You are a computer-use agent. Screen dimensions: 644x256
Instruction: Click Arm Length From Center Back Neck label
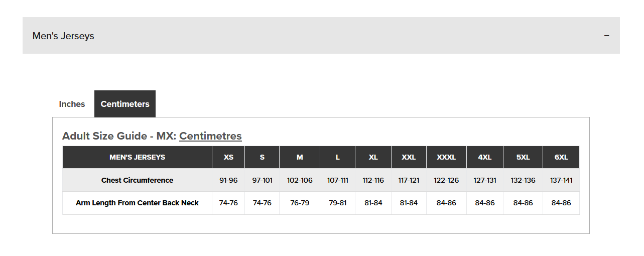pos(137,203)
